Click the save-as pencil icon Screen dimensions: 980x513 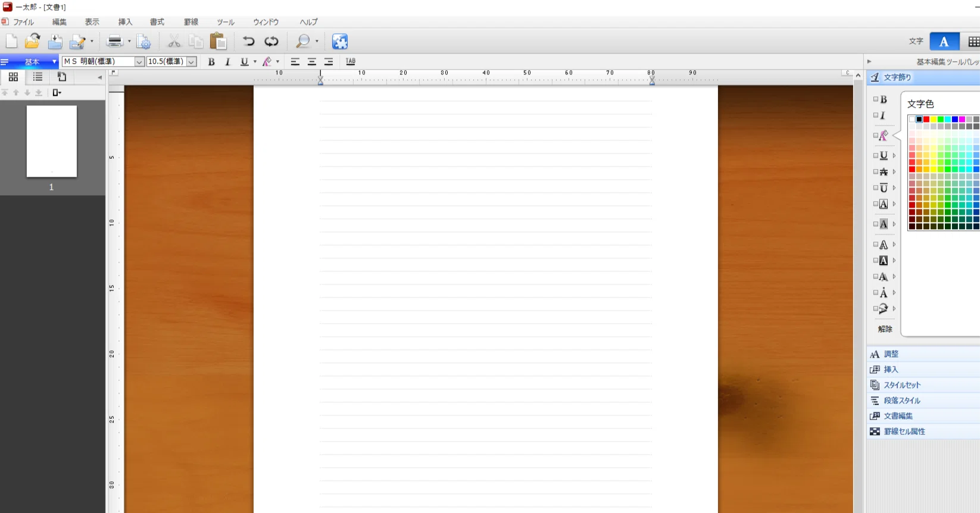77,41
